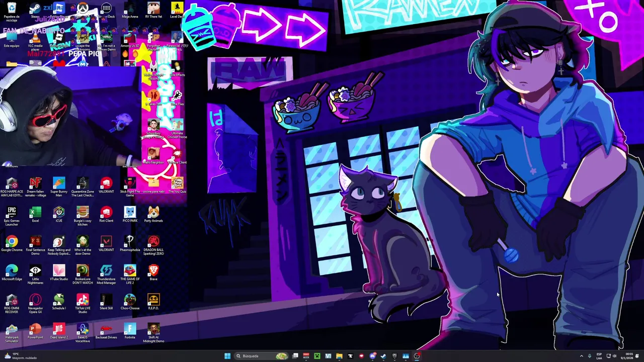Launch PowerPoint from the desktop
644x362 pixels.
tap(35, 332)
